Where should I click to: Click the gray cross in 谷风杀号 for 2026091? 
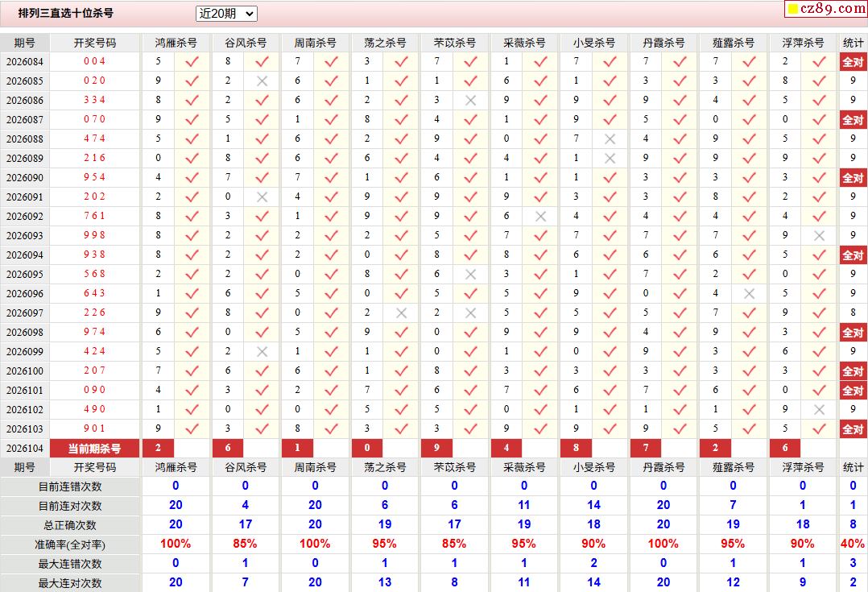[x=262, y=197]
